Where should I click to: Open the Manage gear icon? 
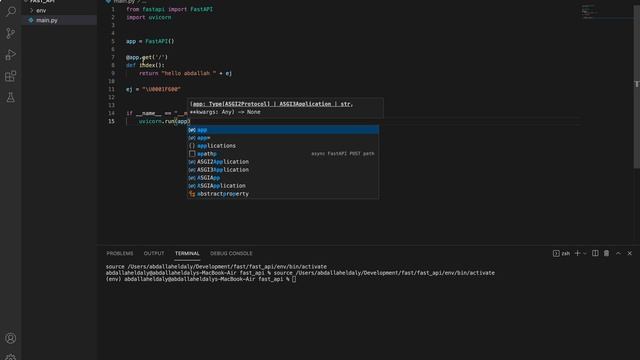point(11,357)
